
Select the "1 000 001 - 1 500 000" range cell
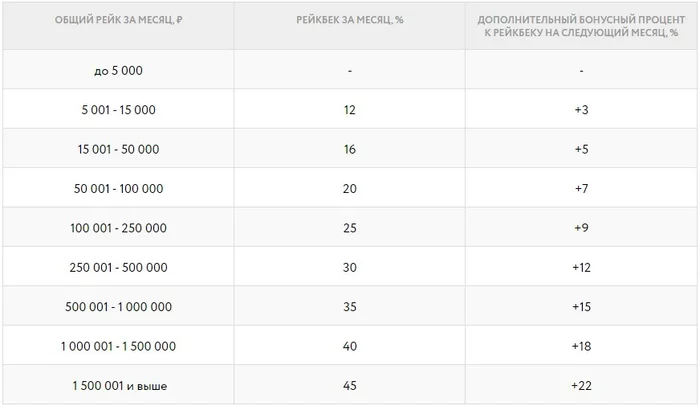click(x=118, y=346)
